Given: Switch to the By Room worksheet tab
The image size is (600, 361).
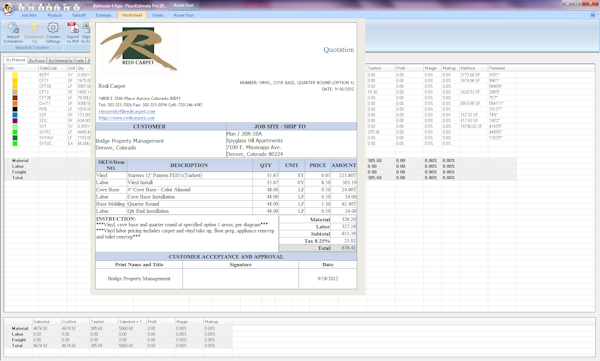Looking at the screenshot, I should tap(37, 60).
